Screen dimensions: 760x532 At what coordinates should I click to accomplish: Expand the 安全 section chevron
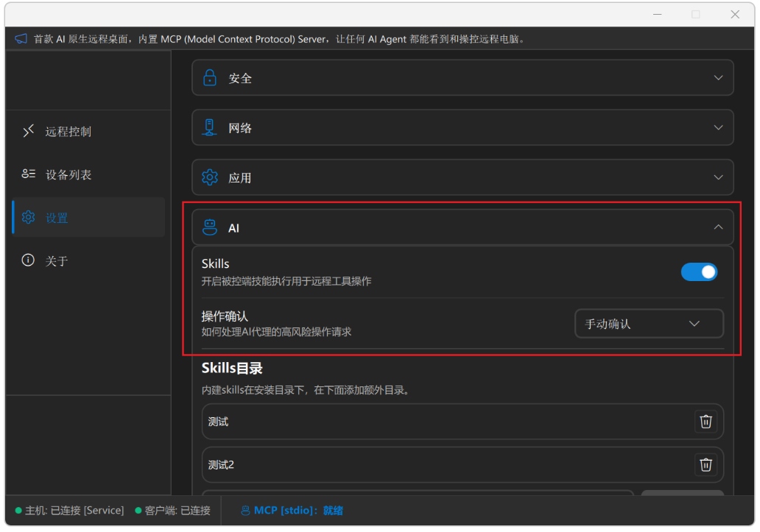(x=718, y=78)
